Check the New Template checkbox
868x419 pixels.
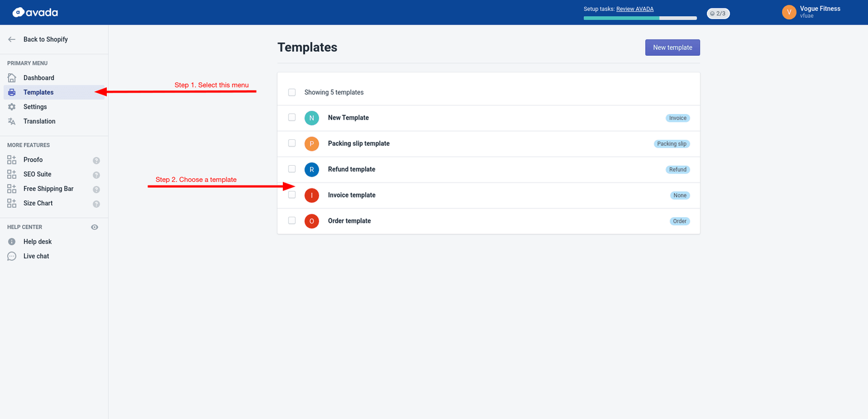click(292, 118)
